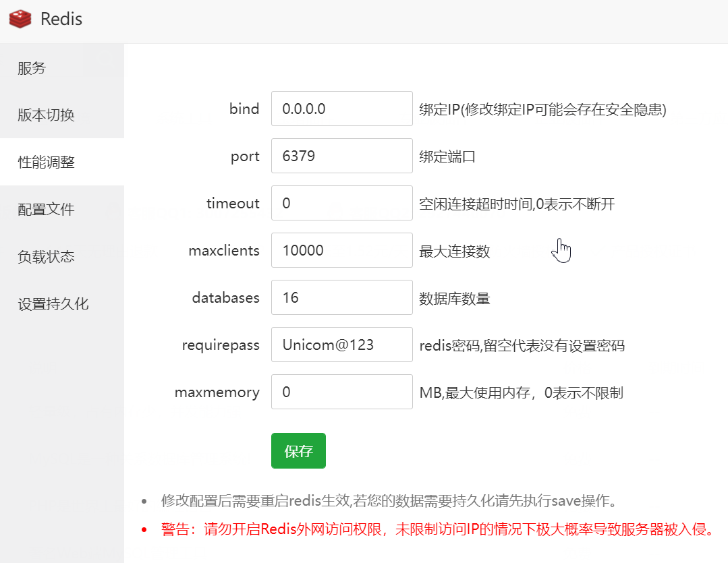
Task: Open the 服务 tab in the sidebar
Action: tap(62, 68)
